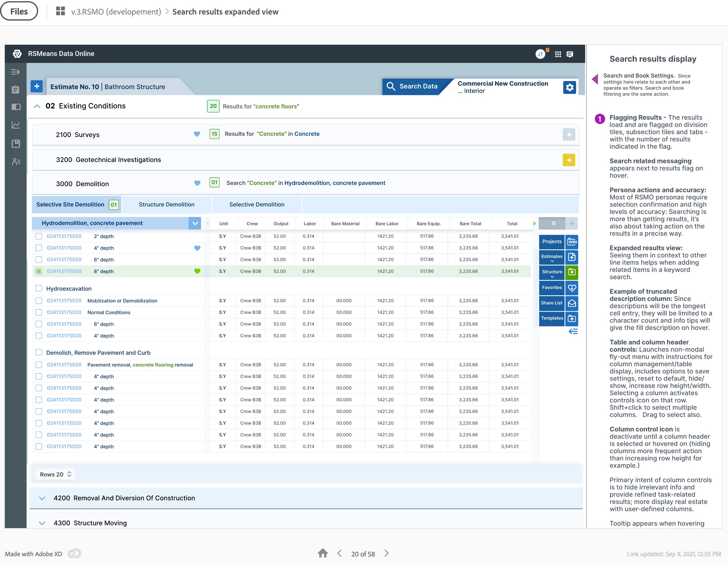Click the Share List envelope icon
Screen dimensions: 728x565
(x=572, y=303)
